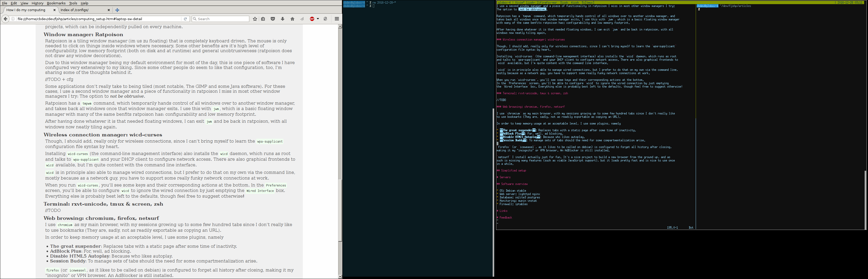Open the Downloads arrow icon
The width and height of the screenshot is (868, 279).
click(282, 19)
